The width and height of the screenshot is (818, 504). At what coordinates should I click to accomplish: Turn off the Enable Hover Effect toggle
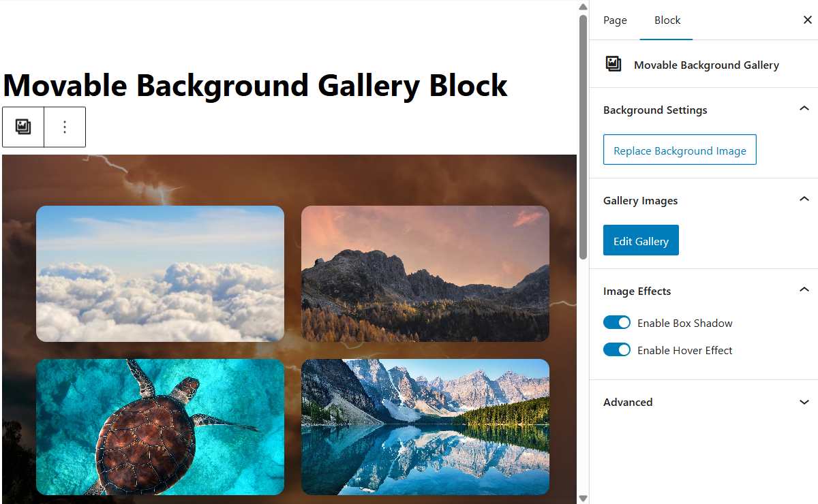617,350
